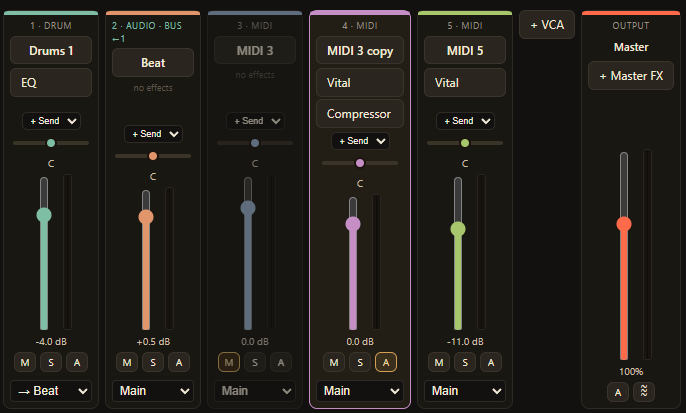This screenshot has height=413, width=686.
Task: Click the MIDI 3 track name button
Action: pos(255,51)
